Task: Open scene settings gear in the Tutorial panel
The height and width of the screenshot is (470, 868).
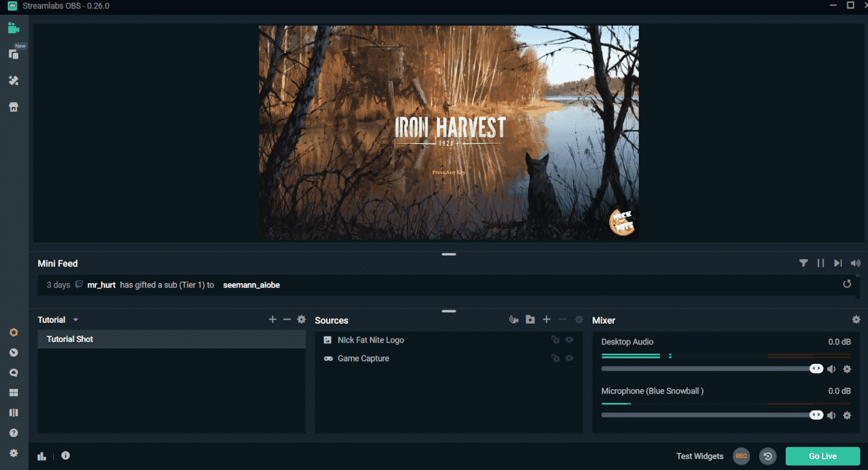Action: point(302,320)
